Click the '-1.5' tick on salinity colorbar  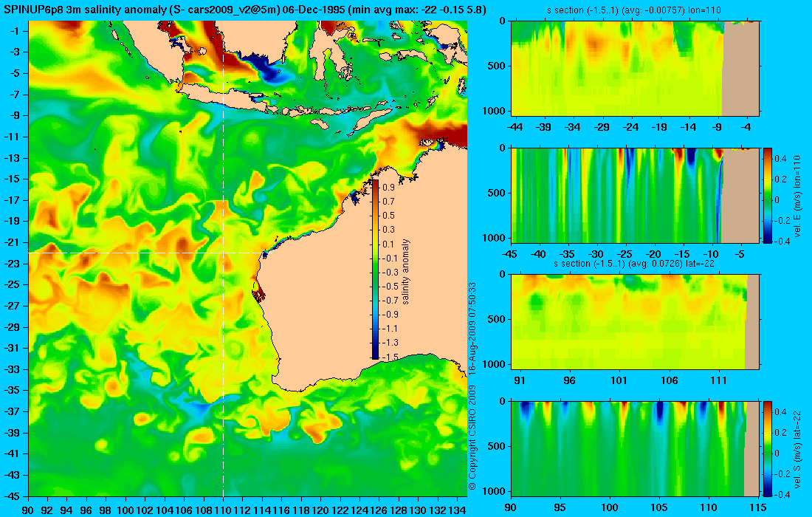390,357
